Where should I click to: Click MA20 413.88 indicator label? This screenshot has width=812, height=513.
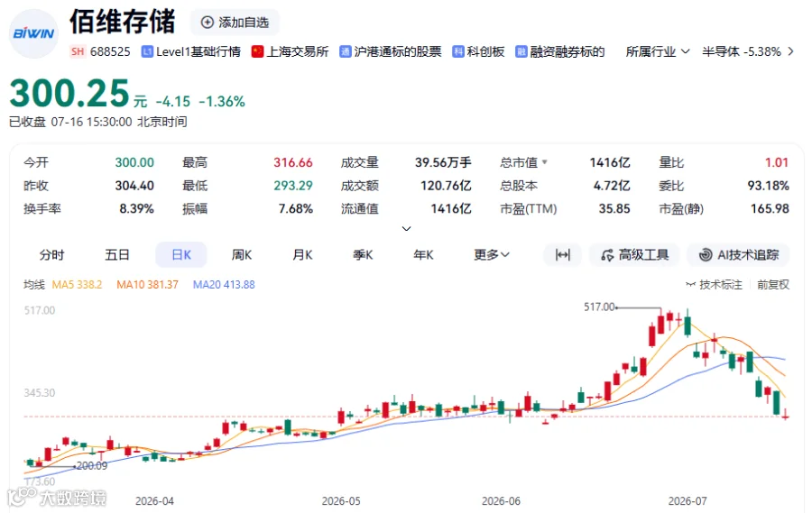click(x=224, y=284)
